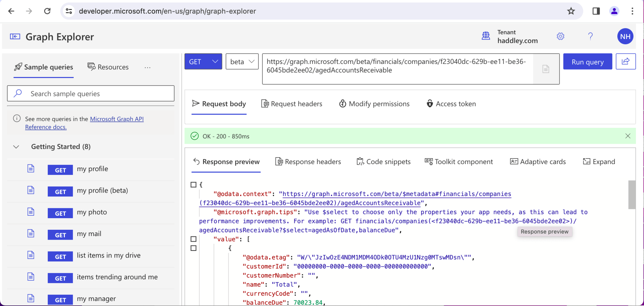Toggle the "value" array collapse box
Viewport: 644px width, 306px height.
193,239
